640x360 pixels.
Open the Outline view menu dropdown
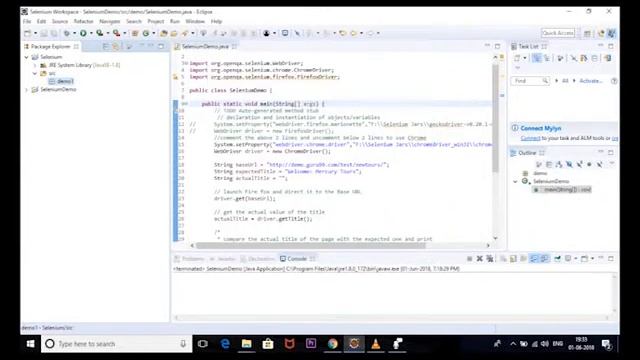click(611, 164)
